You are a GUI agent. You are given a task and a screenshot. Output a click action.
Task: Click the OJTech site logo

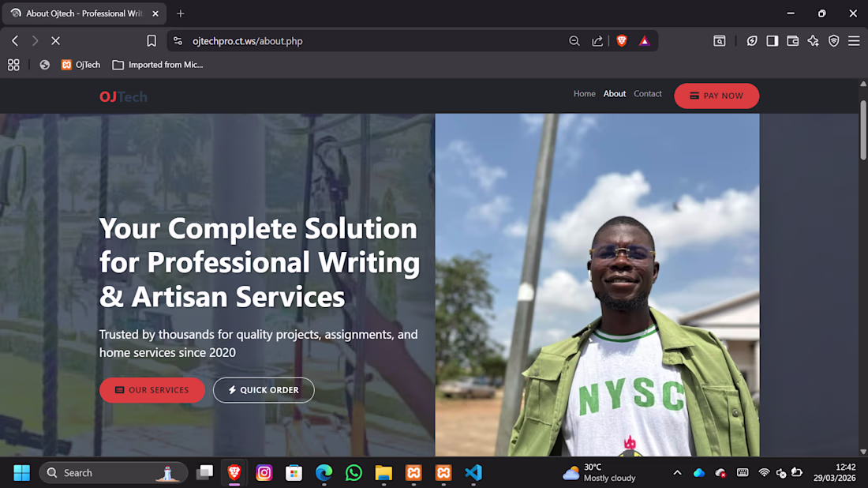pos(123,97)
